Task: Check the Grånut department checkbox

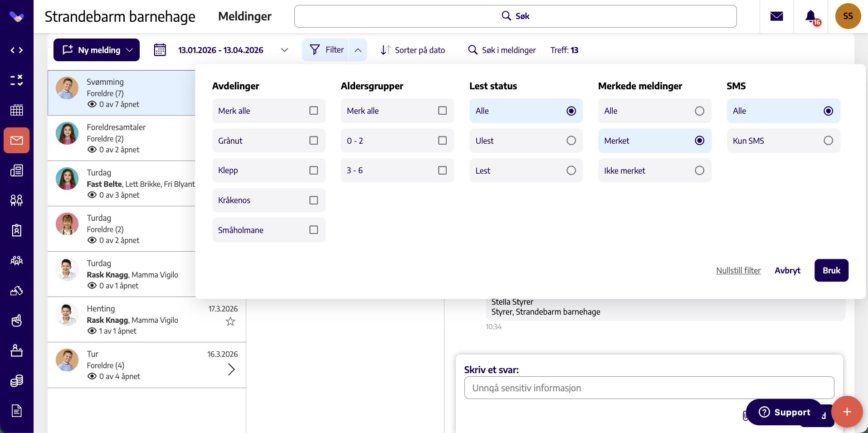Action: pos(313,141)
